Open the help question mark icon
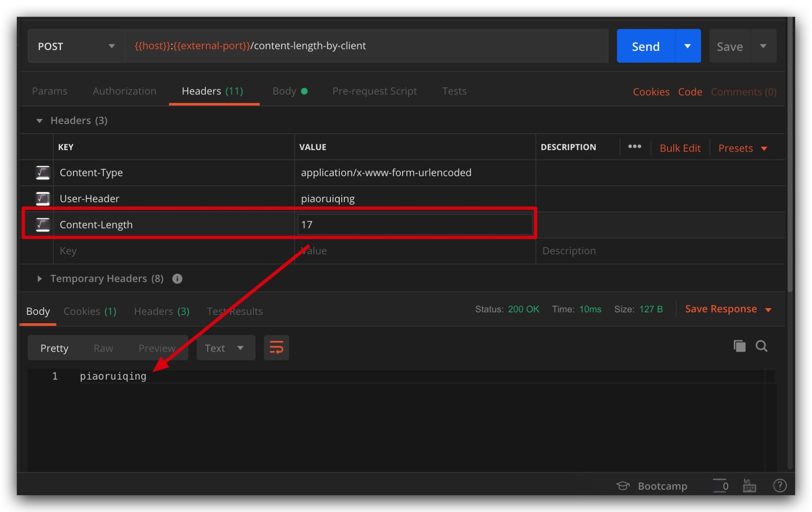 point(779,486)
